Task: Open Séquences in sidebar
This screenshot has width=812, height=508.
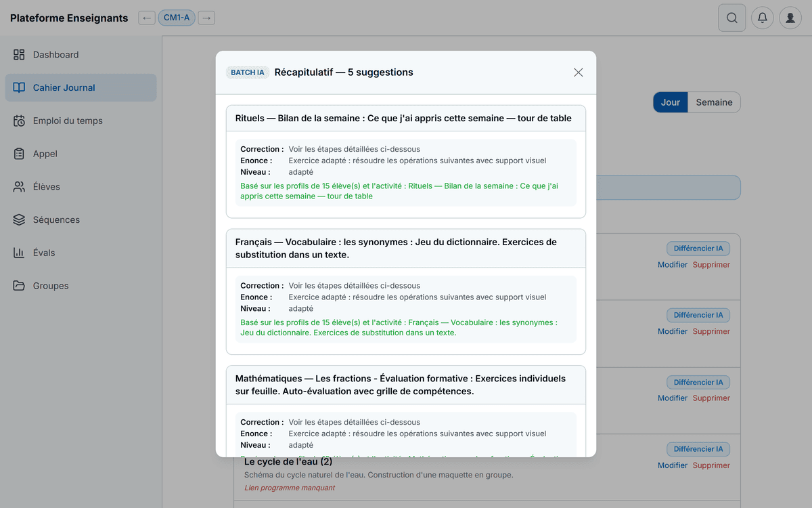Action: coord(81,220)
